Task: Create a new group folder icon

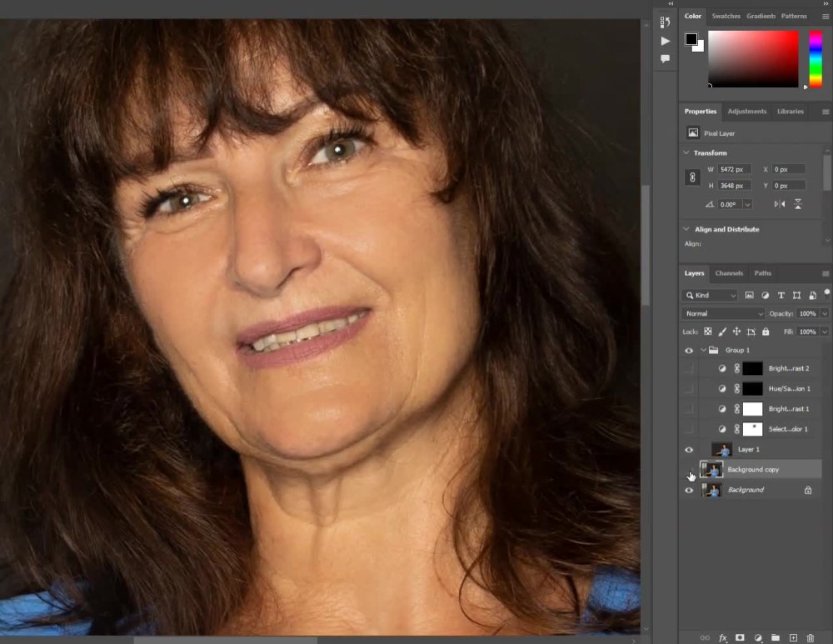Action: [775, 637]
